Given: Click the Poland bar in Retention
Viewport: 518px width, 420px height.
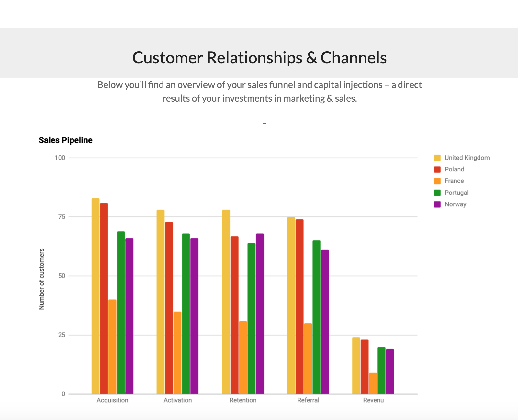Looking at the screenshot, I should 234,315.
